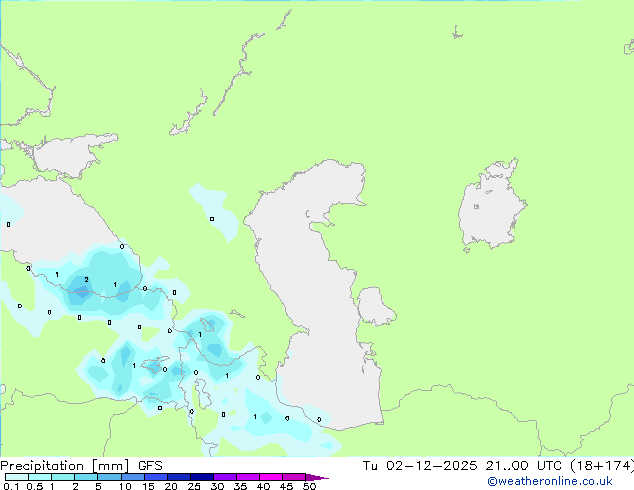Click the "0.5" legend scale label
The height and width of the screenshot is (490, 634).
(x=35, y=486)
